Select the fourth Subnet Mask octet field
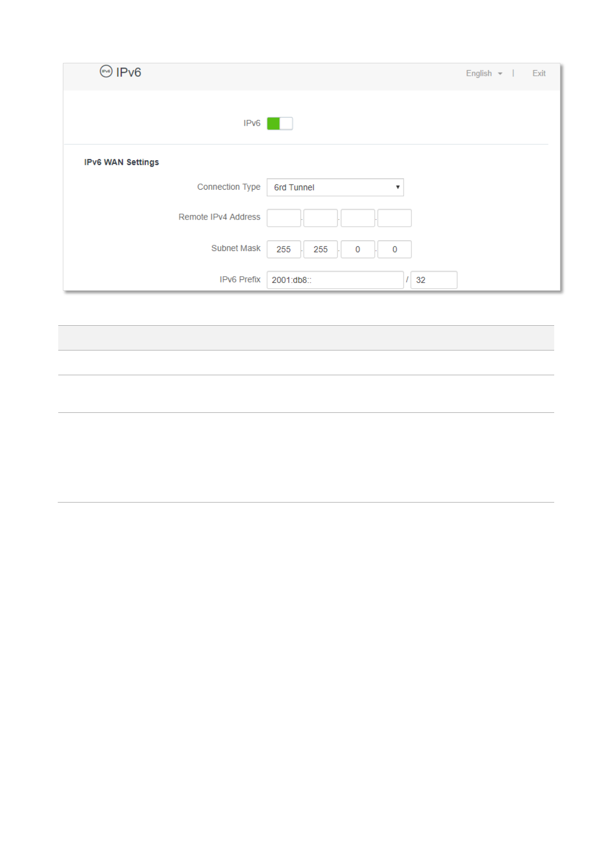 [394, 249]
